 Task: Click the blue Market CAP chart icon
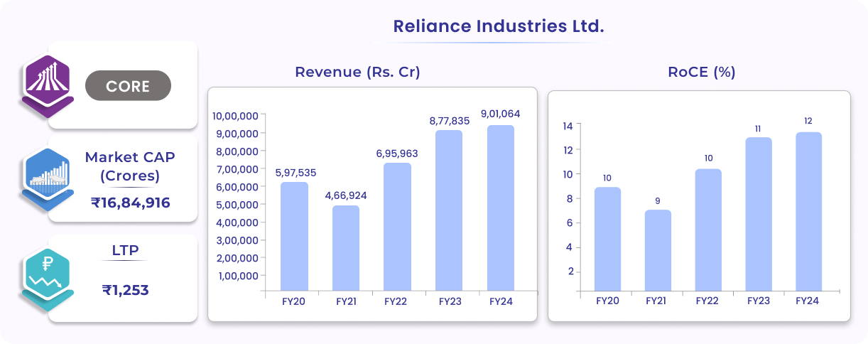pos(47,178)
